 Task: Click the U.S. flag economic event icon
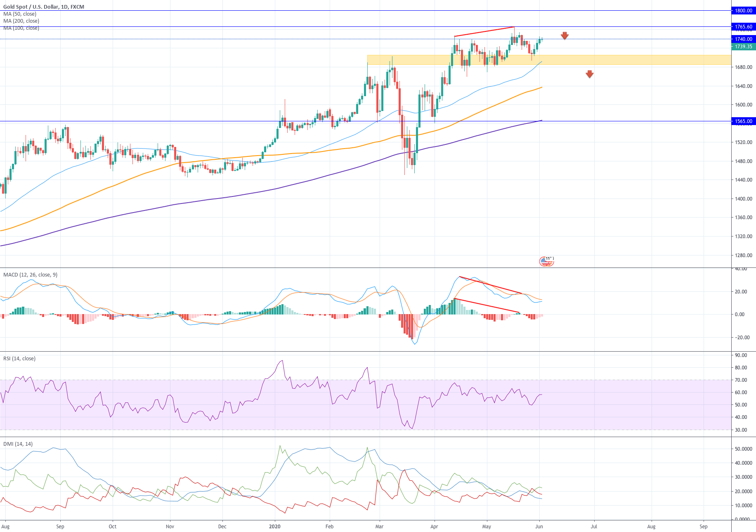(x=546, y=262)
